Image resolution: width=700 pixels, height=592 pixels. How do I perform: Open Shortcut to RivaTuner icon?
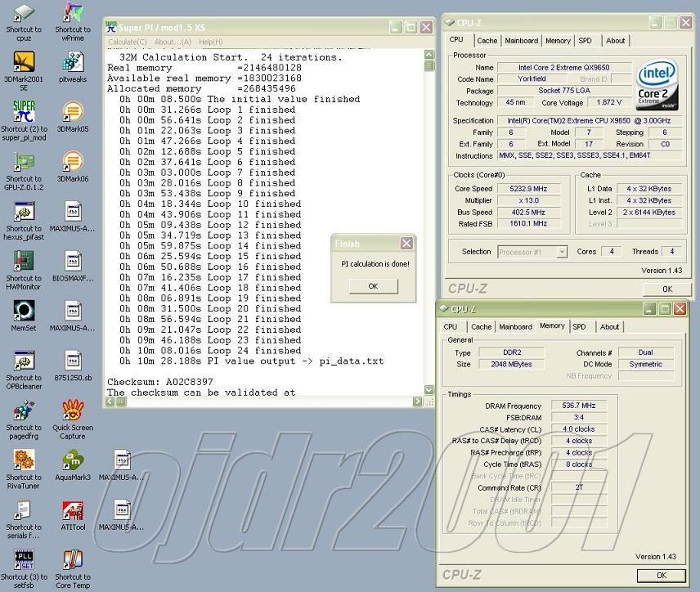(24, 470)
